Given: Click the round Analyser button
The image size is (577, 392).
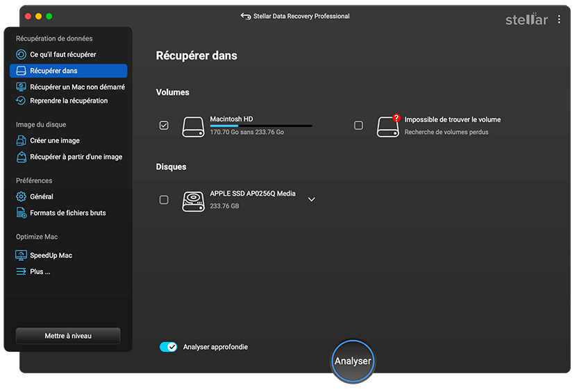Looking at the screenshot, I should point(353,361).
